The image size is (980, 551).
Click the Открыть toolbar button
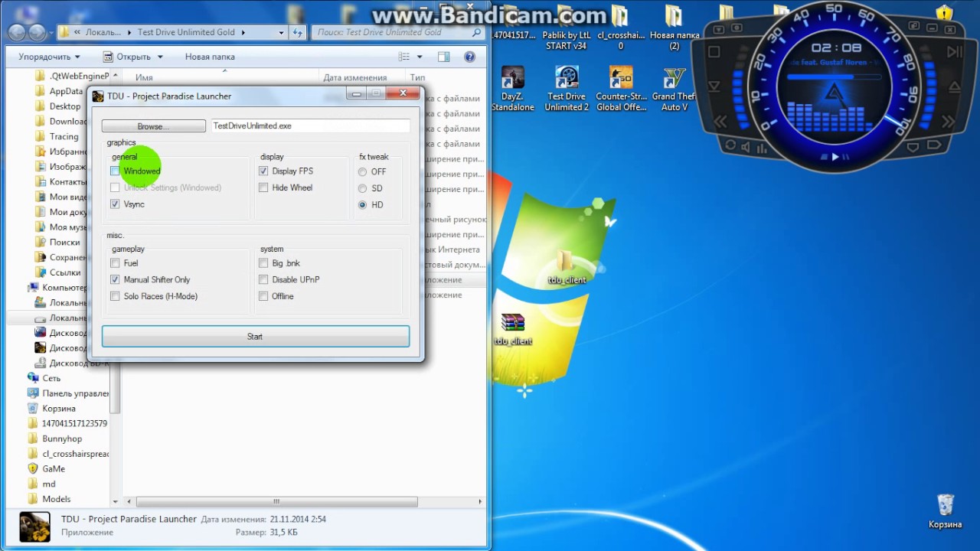click(x=126, y=57)
